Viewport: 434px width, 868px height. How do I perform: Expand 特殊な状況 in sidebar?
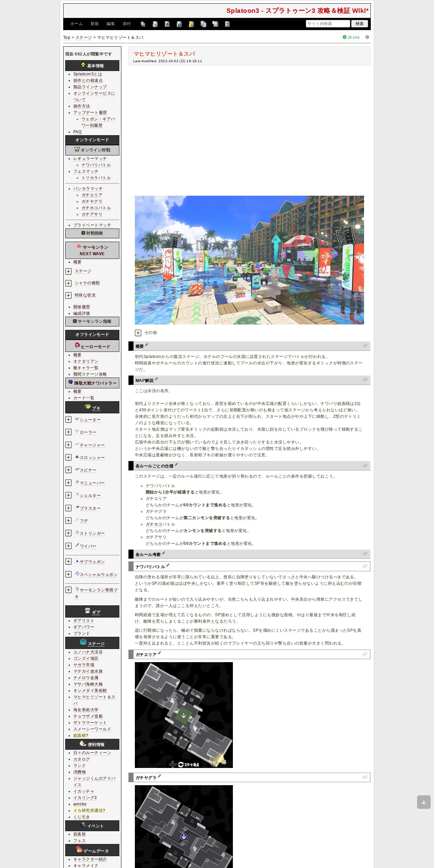[x=68, y=295]
